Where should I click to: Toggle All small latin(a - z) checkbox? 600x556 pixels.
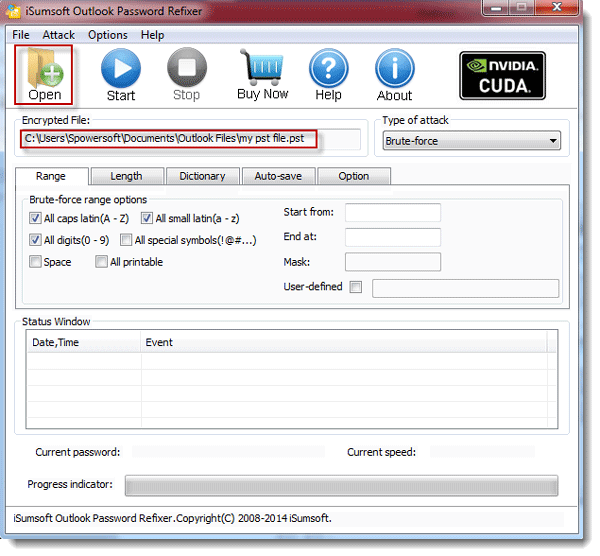point(147,218)
